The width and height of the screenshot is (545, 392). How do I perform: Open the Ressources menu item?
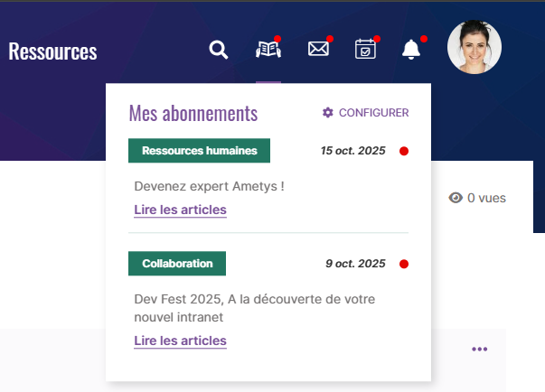coord(52,51)
